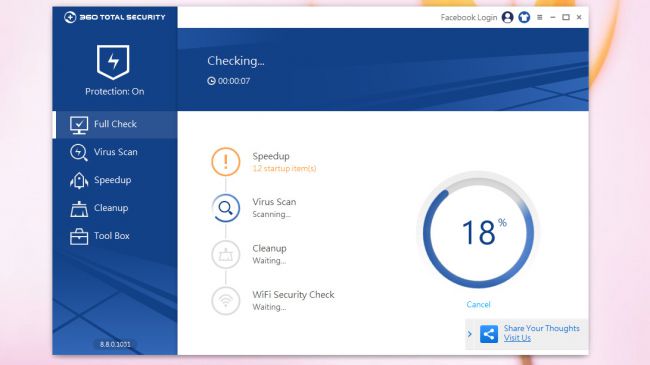This screenshot has height=365, width=650.
Task: Open the Full Check section
Action: click(x=115, y=124)
